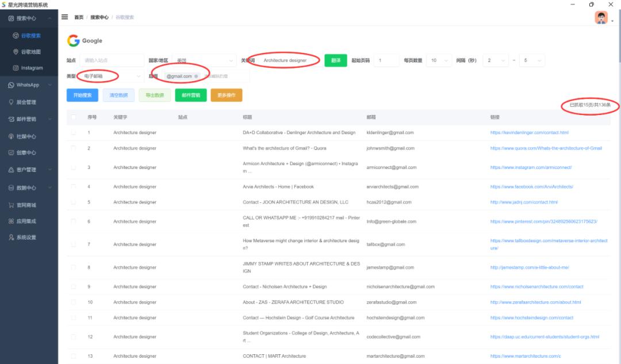Image resolution: width=621 pixels, height=364 pixels.
Task: Open 谷歌地图 in the sidebar
Action: pos(30,52)
